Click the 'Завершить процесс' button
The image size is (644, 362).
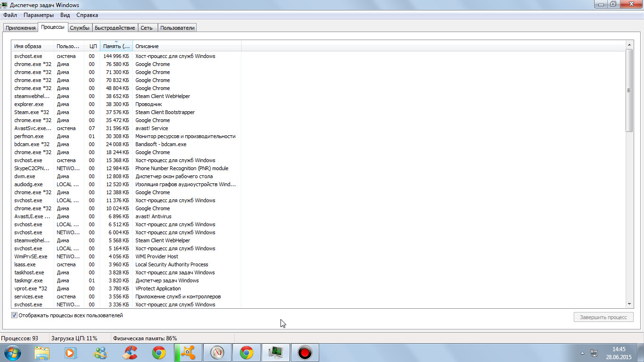(603, 317)
